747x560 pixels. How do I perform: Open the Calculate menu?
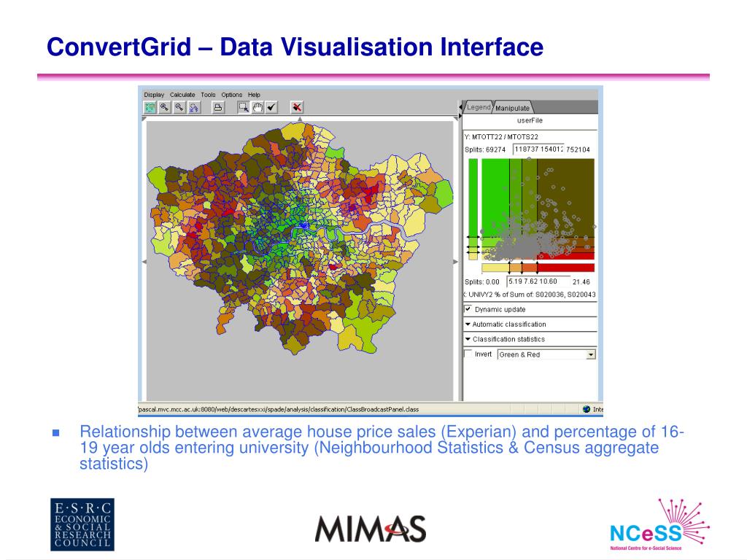182,95
